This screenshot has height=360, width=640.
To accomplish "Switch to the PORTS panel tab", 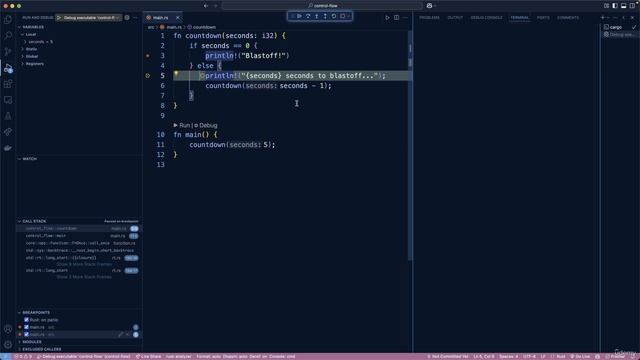I will 543,18.
